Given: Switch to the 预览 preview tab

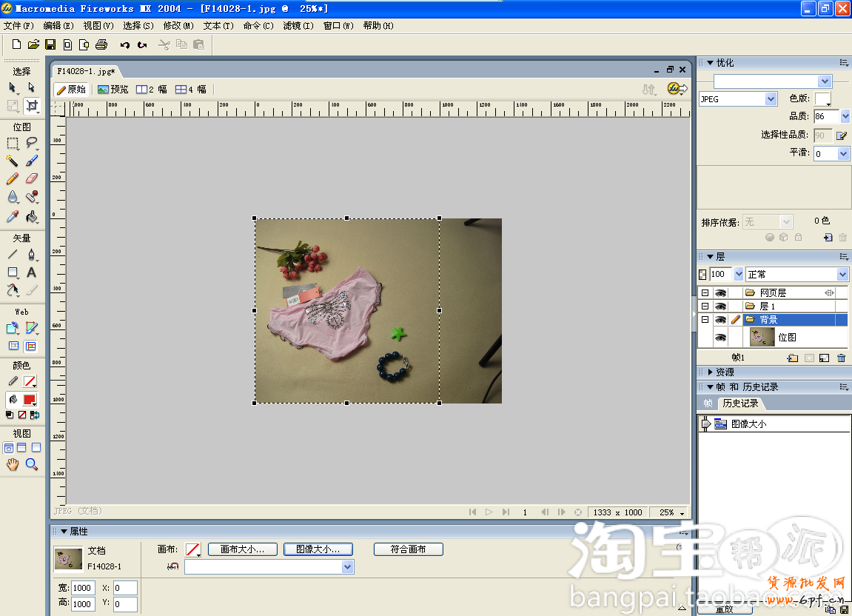Looking at the screenshot, I should (113, 90).
